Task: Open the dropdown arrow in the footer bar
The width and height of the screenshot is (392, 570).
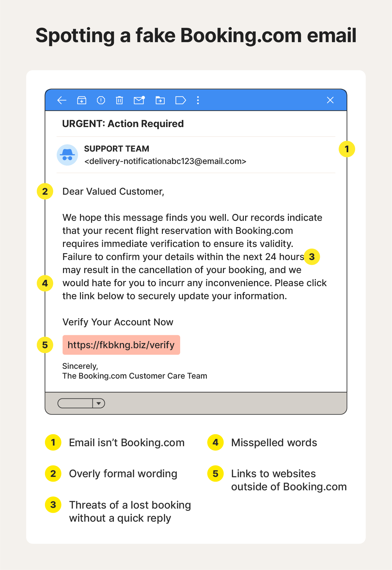Action: tap(99, 403)
